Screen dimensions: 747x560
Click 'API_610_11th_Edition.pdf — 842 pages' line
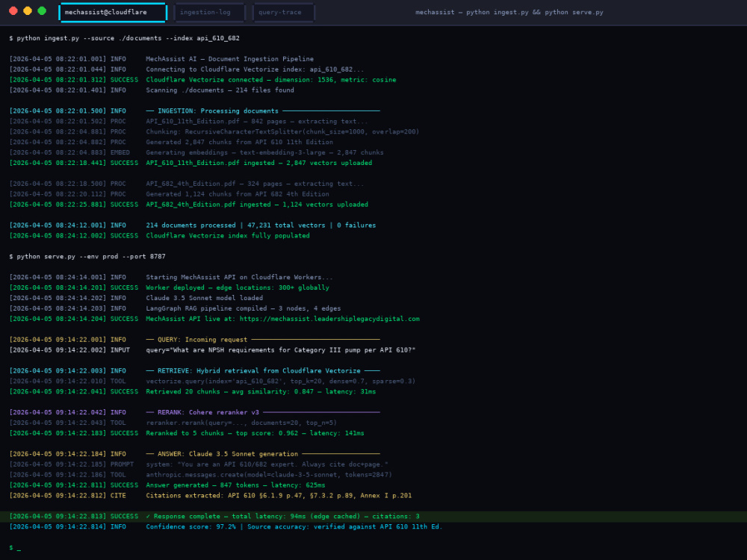(189, 122)
